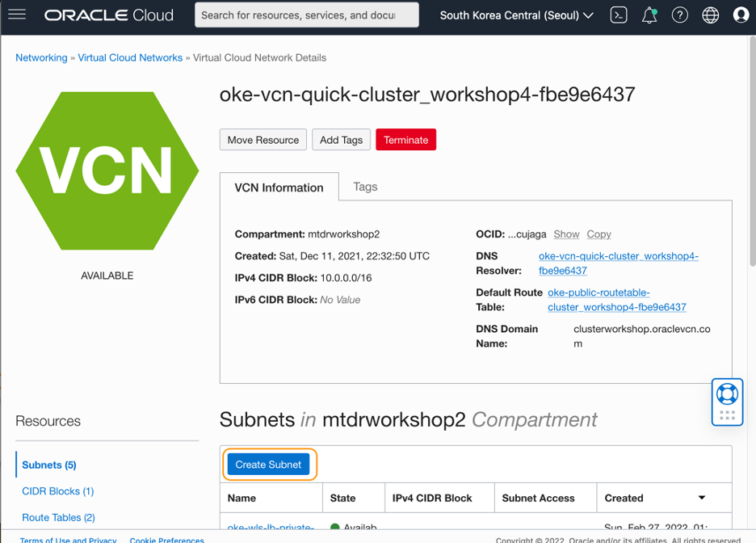
Task: Click the Subnet Access column header
Action: 546,498
